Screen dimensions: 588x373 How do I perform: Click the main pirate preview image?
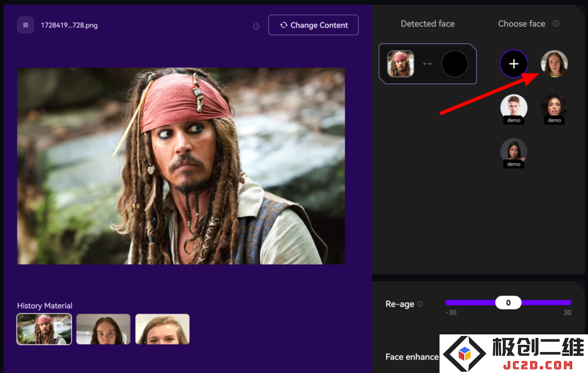point(181,166)
